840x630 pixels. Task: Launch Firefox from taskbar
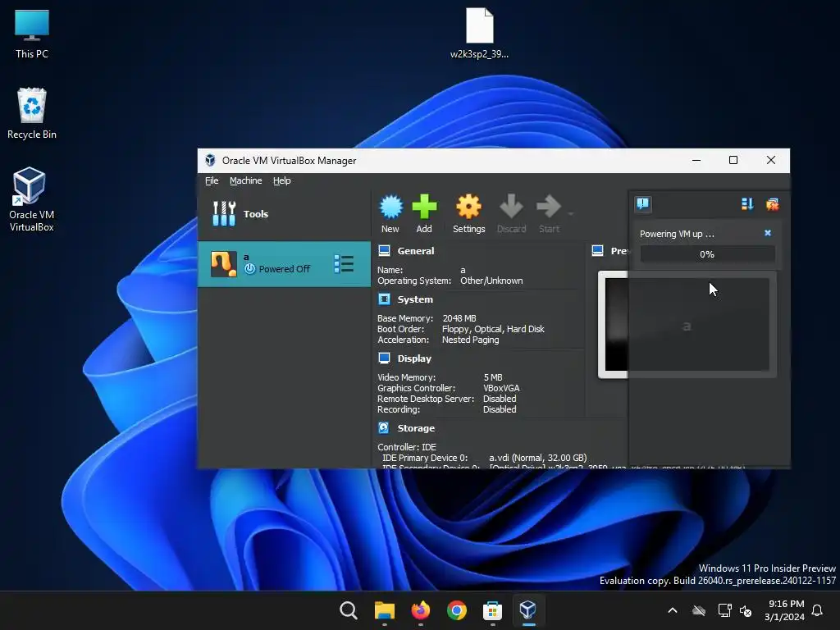pos(421,610)
